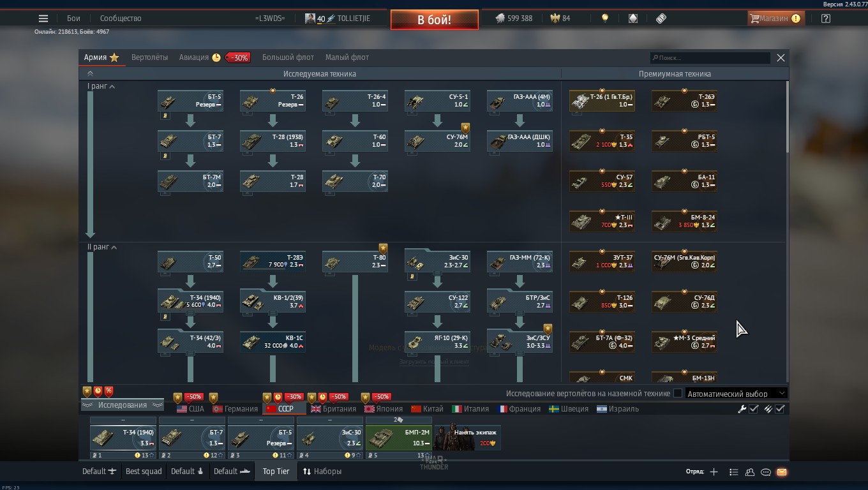This screenshot has width=868, height=490.
Task: Toggle helicopter research on ground vehicles checkbox
Action: [678, 394]
